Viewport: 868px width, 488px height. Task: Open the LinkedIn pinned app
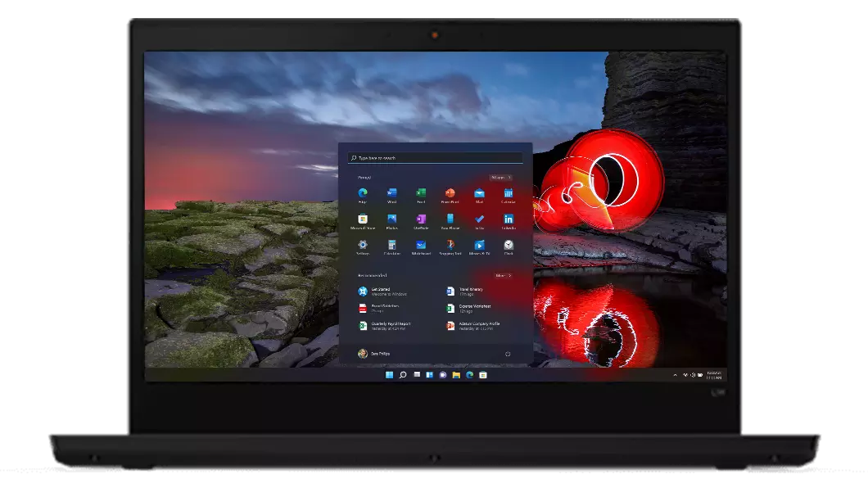[x=509, y=219]
